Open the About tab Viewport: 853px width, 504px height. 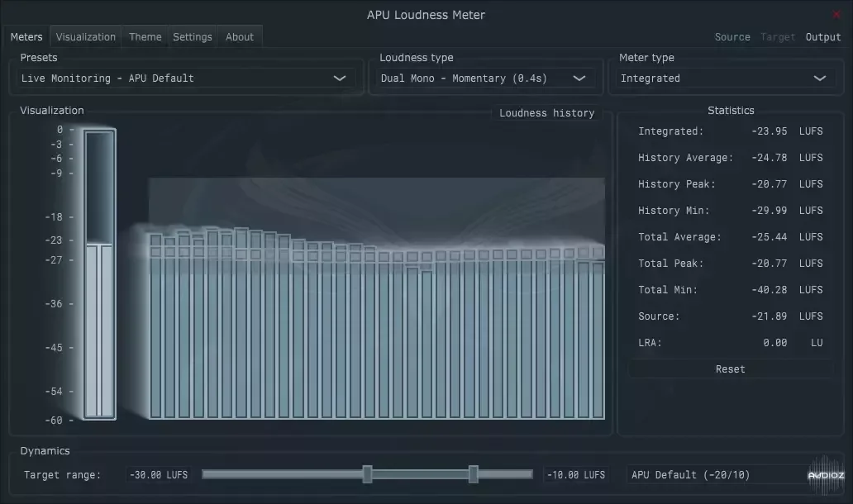tap(240, 37)
